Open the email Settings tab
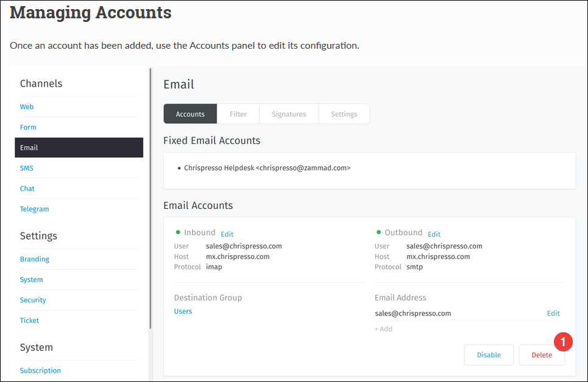The height and width of the screenshot is (382, 588). coord(344,114)
